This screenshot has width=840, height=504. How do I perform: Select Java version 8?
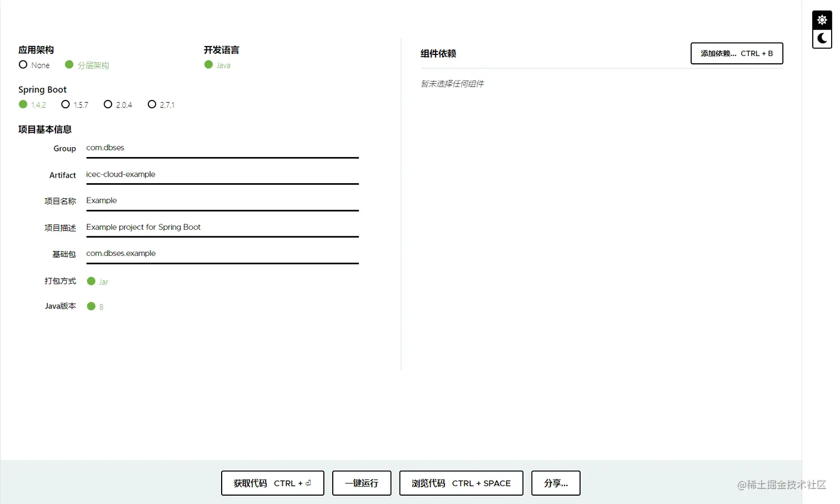coord(95,306)
